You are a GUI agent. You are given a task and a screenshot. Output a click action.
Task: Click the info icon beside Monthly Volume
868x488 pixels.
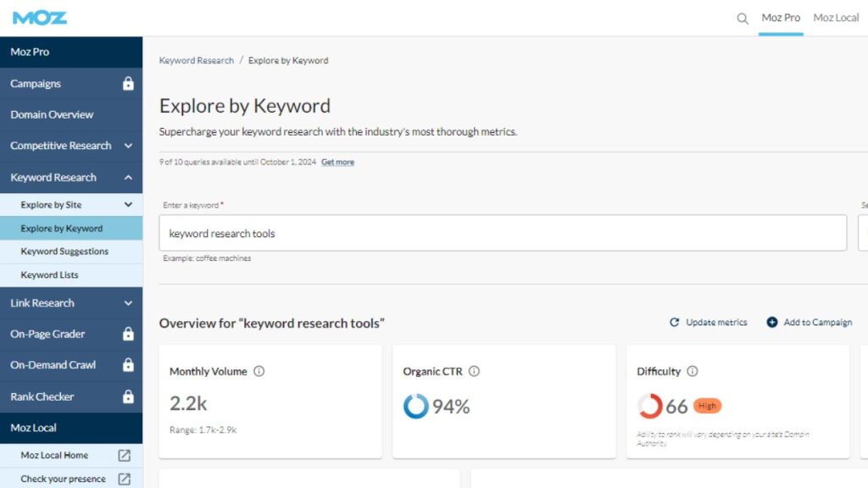pyautogui.click(x=259, y=371)
